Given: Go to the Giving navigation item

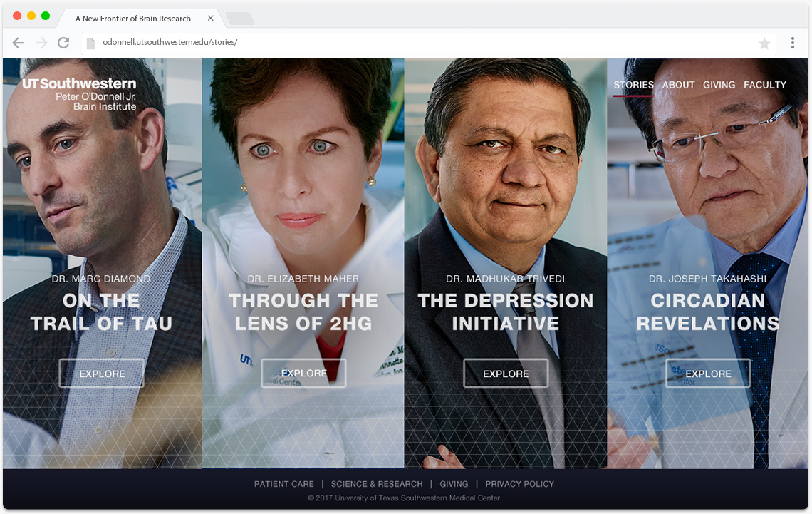Looking at the screenshot, I should [x=719, y=85].
